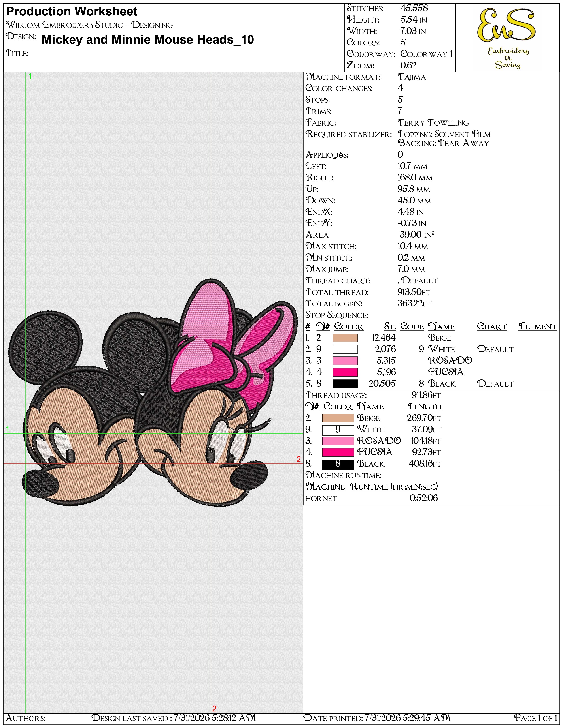Click the Area value 39.00 in²
Image resolution: width=563 pixels, height=728 pixels.
point(417,235)
